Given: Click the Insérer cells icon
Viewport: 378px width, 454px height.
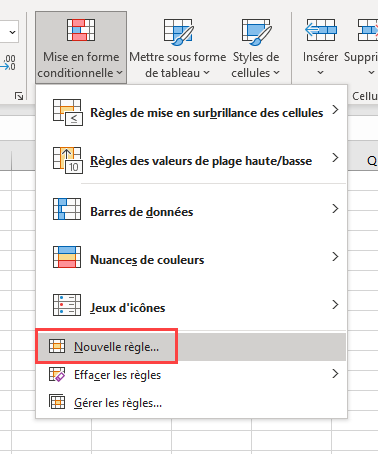Looking at the screenshot, I should tap(321, 30).
